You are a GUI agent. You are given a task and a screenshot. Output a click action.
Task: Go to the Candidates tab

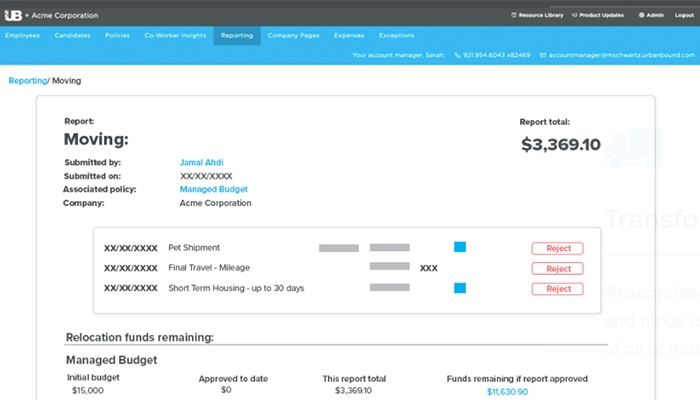tap(72, 35)
